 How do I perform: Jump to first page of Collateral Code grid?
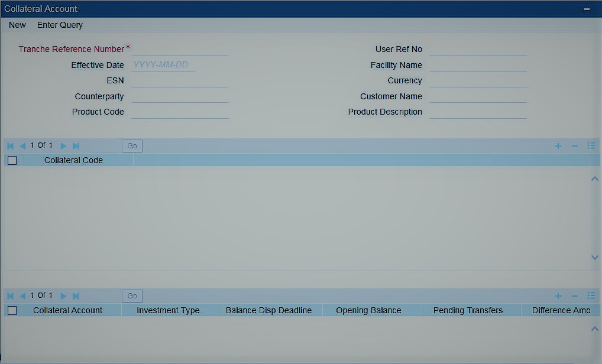click(x=9, y=145)
